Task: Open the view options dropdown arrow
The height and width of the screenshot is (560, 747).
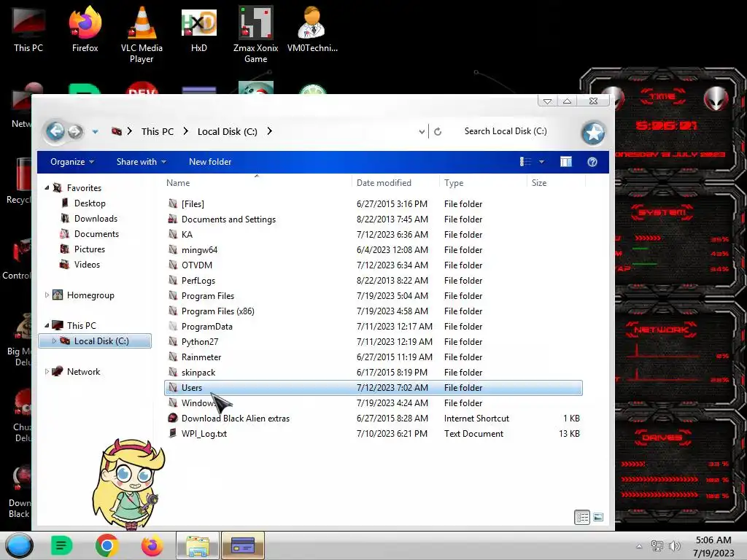Action: point(542,162)
